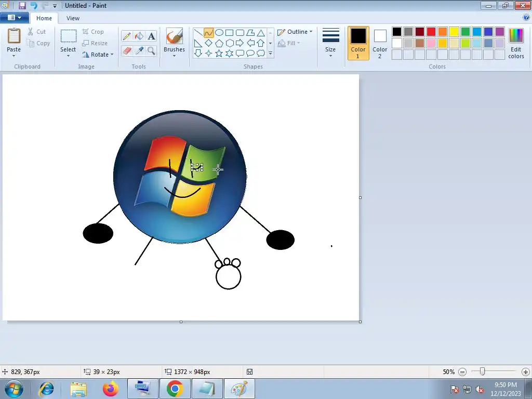Select the Magnifier tool
The image size is (532, 399).
point(151,50)
